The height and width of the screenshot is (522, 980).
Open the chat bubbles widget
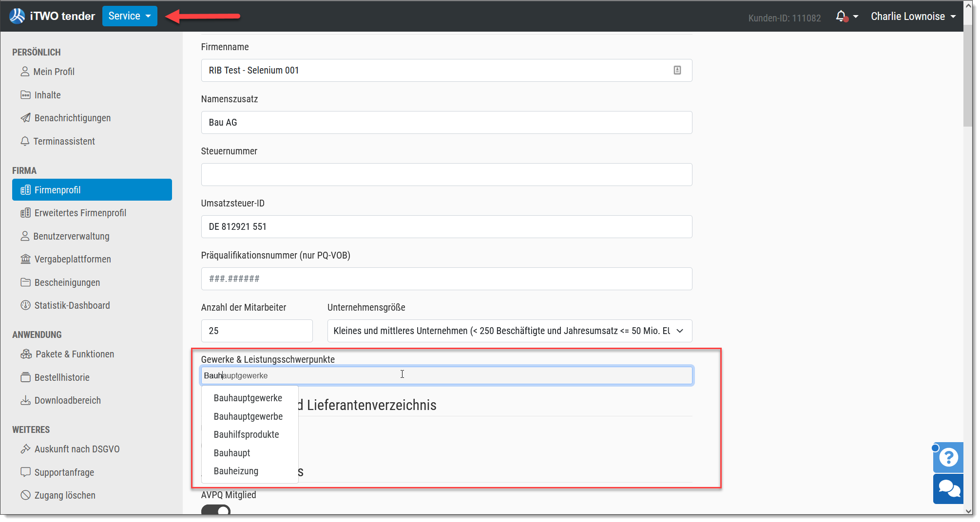pos(948,489)
